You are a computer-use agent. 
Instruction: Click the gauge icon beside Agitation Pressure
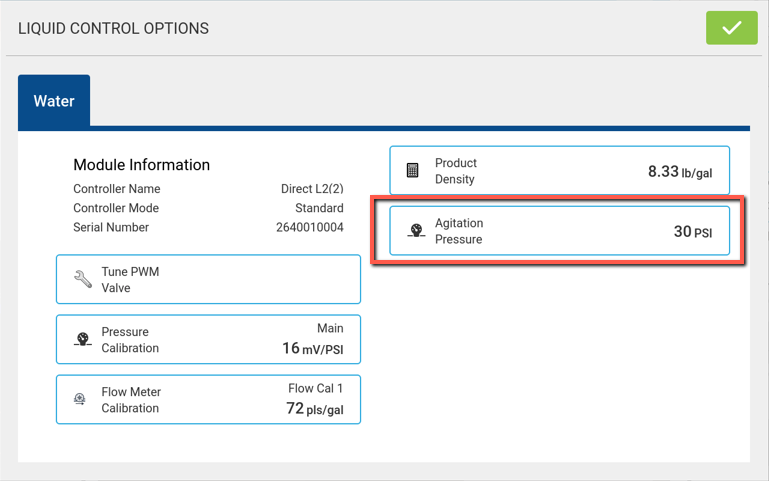click(x=416, y=230)
